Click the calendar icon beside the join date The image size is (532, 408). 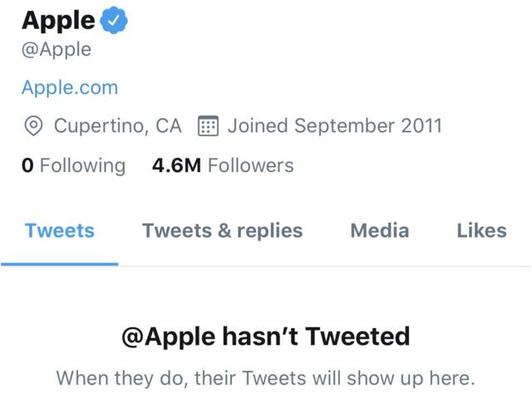pyautogui.click(x=208, y=126)
